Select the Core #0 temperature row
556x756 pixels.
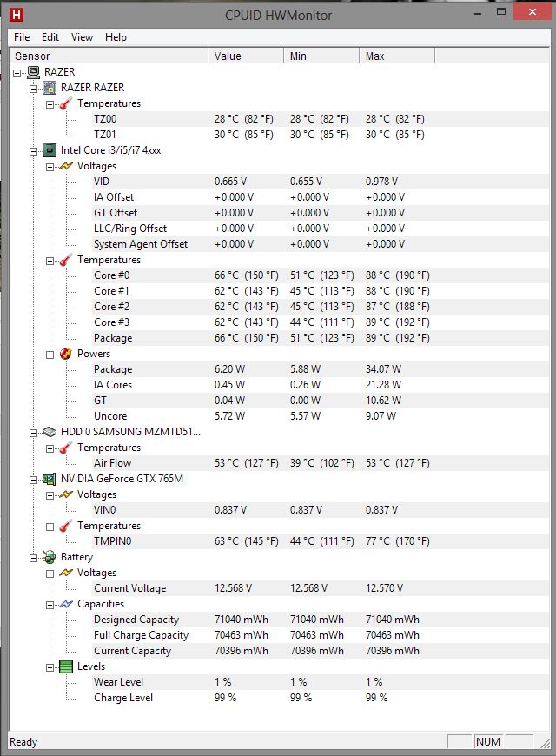pyautogui.click(x=111, y=275)
